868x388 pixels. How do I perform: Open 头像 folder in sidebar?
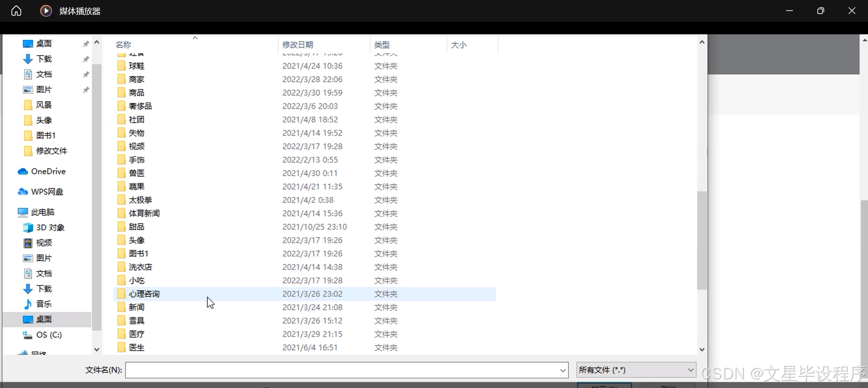44,120
